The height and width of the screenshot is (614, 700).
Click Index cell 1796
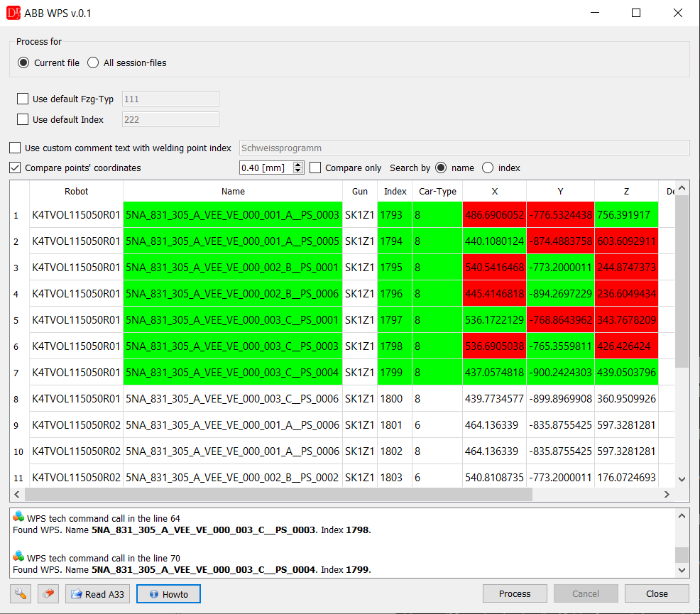click(395, 294)
